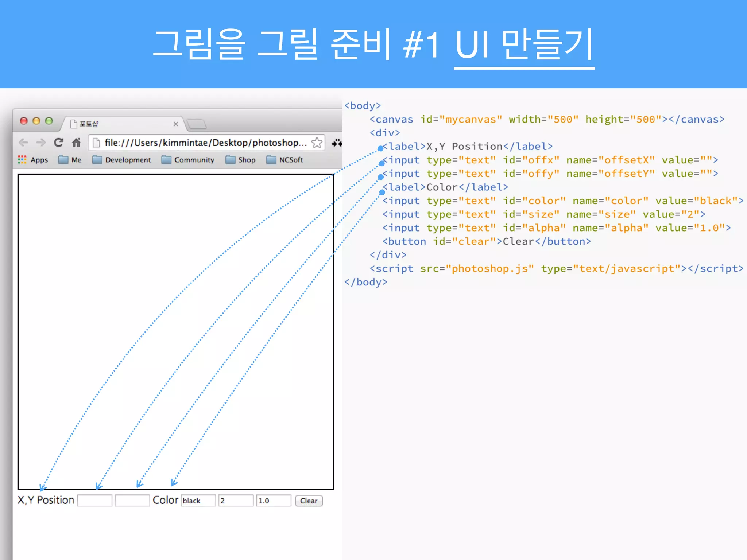Click the input id="offx" code line

(550, 160)
